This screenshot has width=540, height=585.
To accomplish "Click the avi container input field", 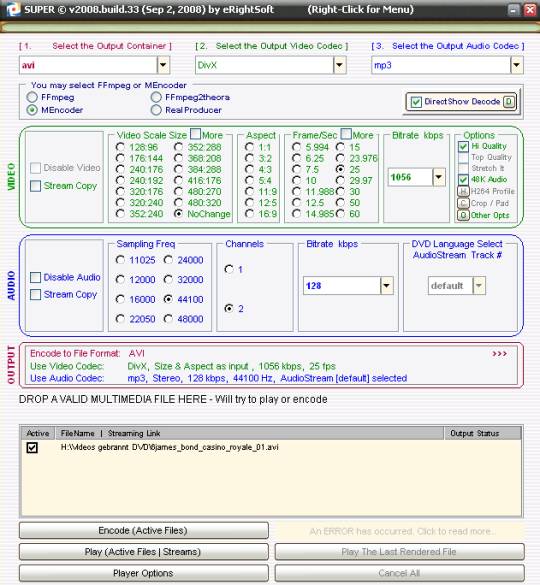I will (x=88, y=65).
